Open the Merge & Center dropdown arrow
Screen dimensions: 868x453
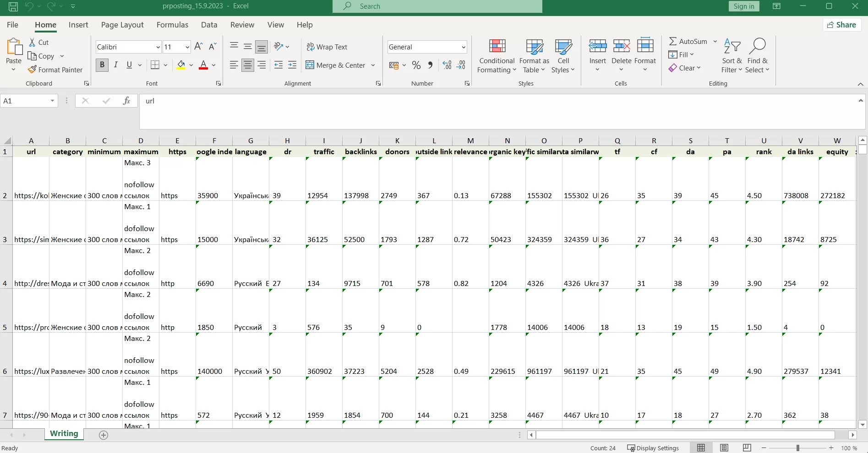[373, 65]
